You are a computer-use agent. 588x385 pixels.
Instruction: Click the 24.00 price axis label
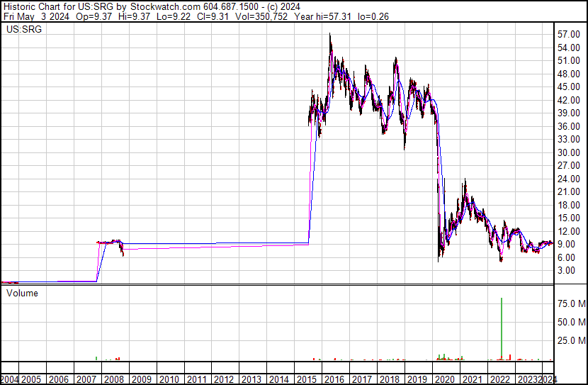coord(569,179)
